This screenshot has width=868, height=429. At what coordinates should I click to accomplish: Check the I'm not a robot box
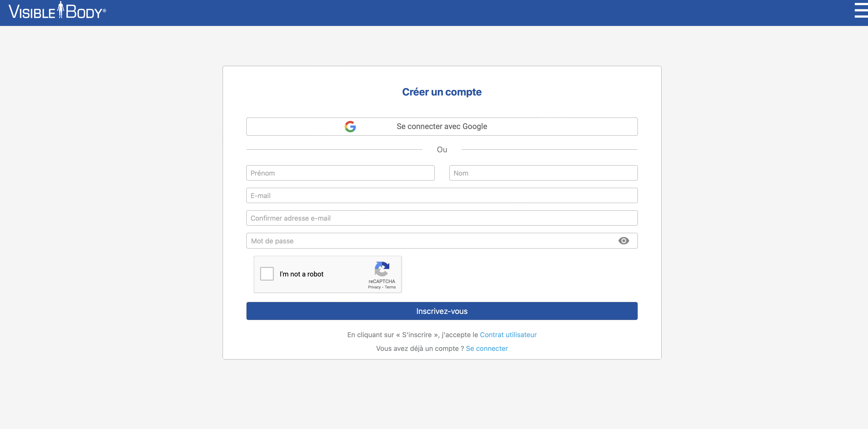[x=267, y=274]
